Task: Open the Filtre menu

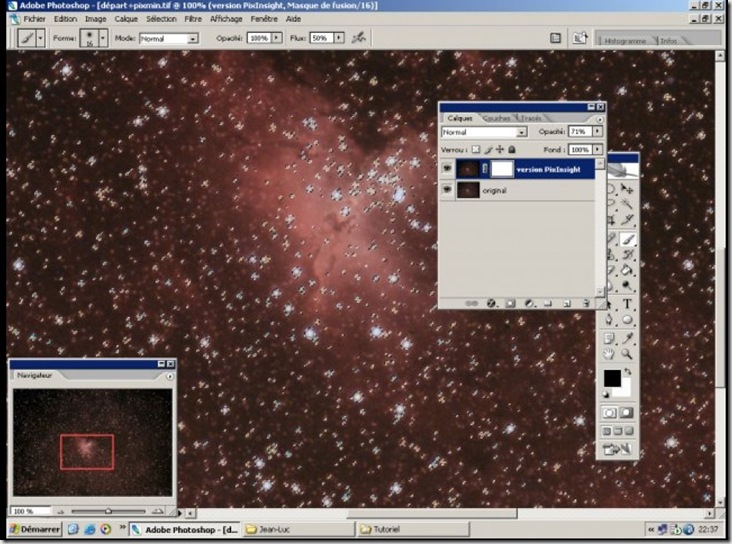Action: (193, 19)
